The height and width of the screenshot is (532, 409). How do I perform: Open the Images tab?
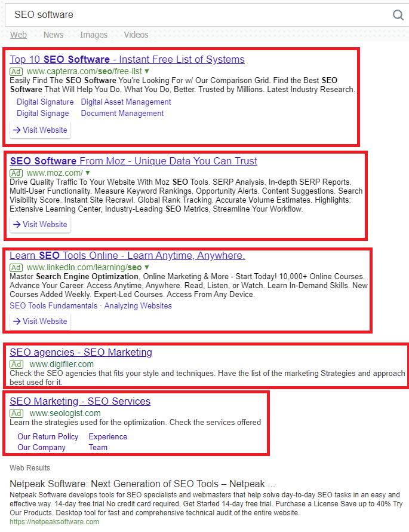[94, 35]
